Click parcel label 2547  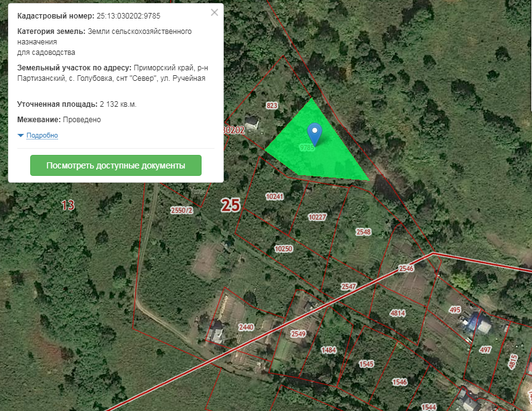[x=349, y=286]
